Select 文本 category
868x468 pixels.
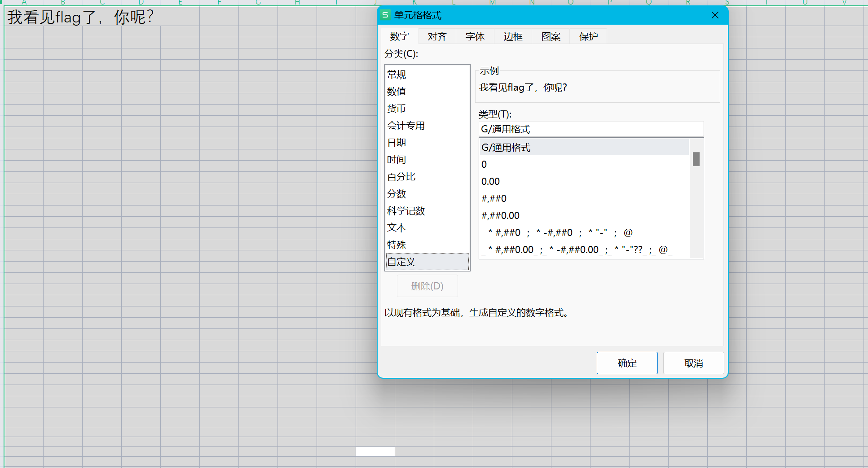[427, 228]
